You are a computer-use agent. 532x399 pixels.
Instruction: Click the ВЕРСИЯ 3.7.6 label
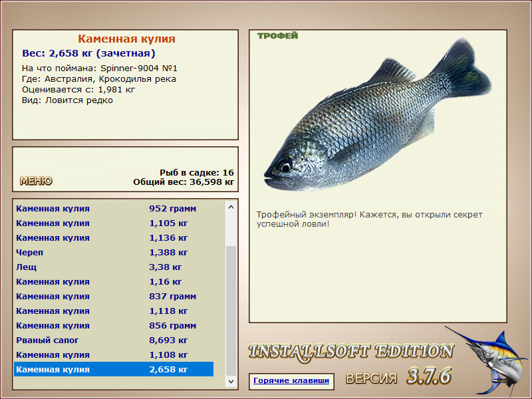(398, 376)
